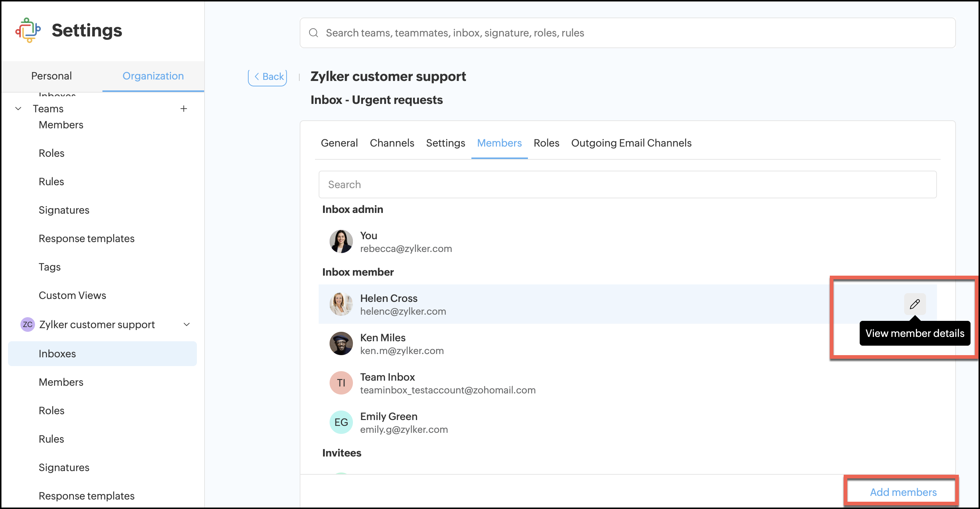
Task: Open Helen Cross's profile picture
Action: pyautogui.click(x=341, y=304)
